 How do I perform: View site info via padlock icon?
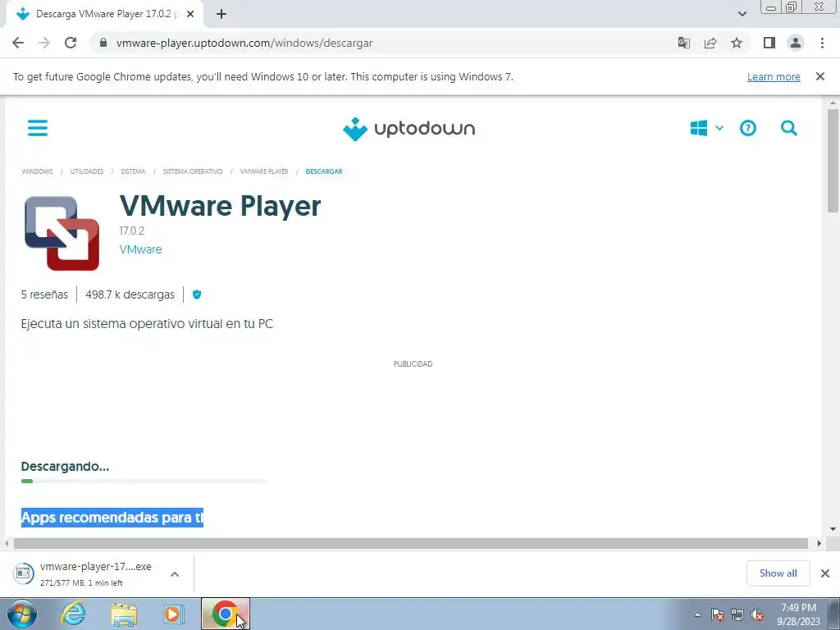(103, 43)
